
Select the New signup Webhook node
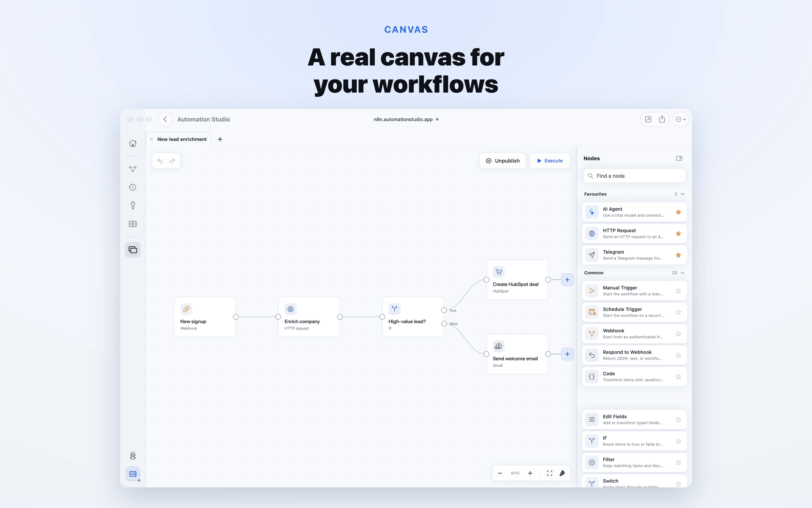click(205, 317)
